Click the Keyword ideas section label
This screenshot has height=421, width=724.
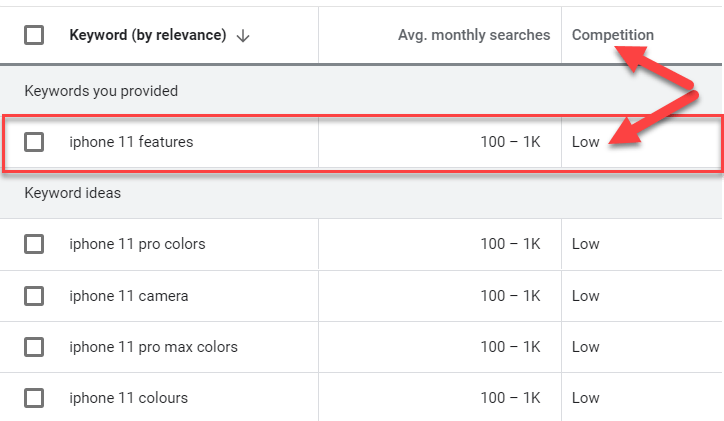click(x=72, y=193)
